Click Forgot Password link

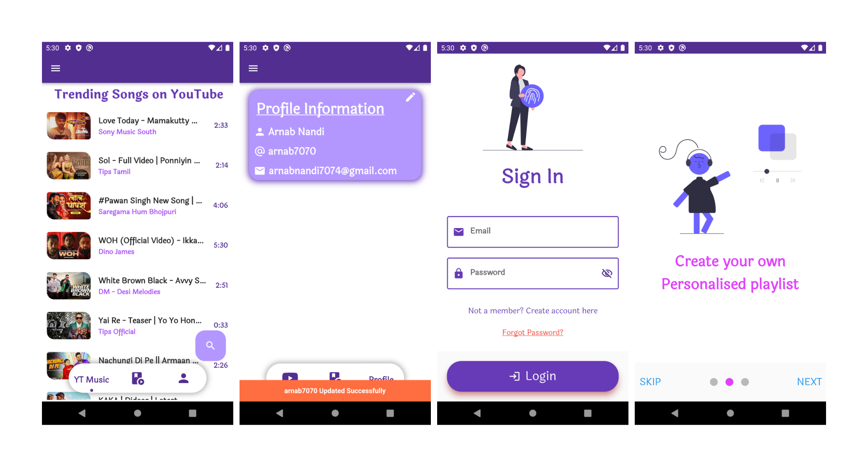[x=532, y=331]
